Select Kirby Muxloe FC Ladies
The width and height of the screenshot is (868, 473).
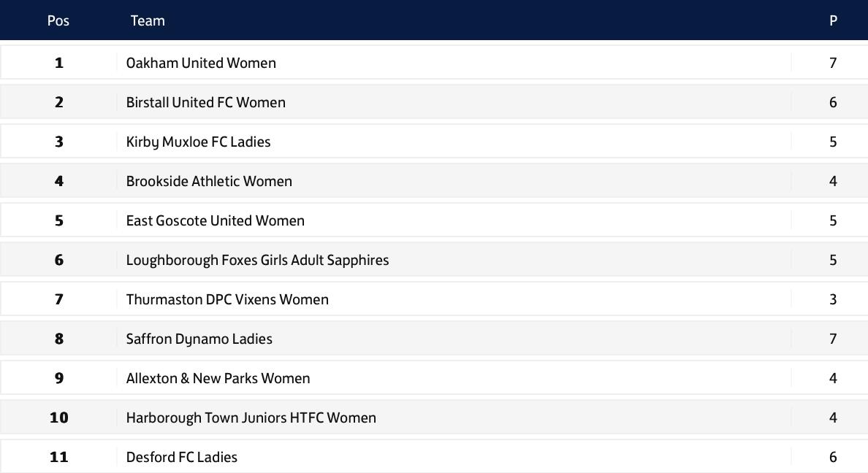[198, 142]
